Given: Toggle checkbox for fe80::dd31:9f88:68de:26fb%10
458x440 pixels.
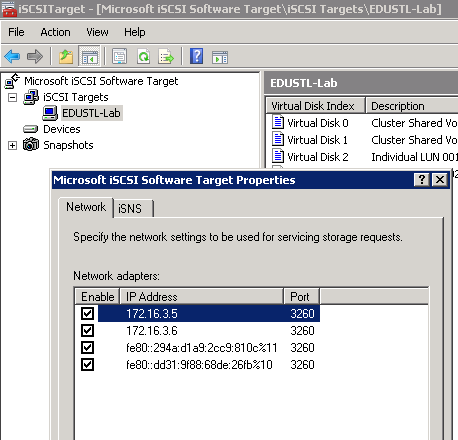Looking at the screenshot, I should 87,364.
